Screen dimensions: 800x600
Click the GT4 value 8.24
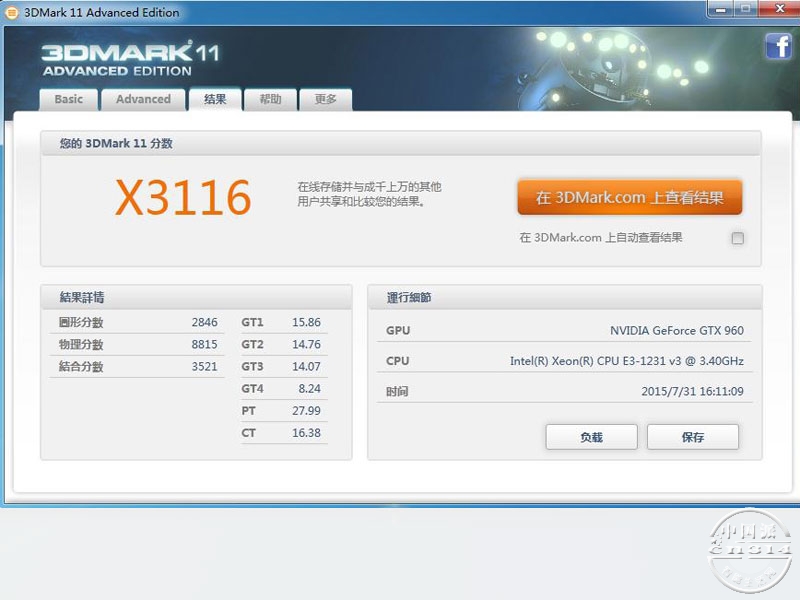[309, 389]
